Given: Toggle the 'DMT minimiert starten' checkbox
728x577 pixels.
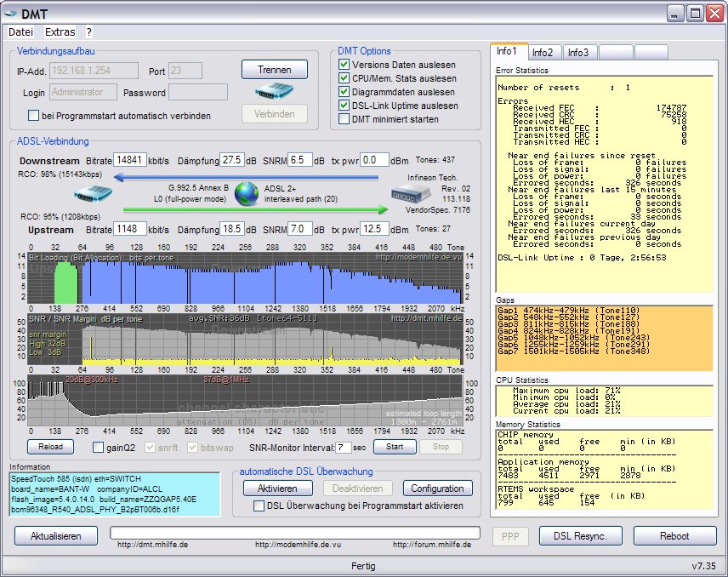Looking at the screenshot, I should point(344,119).
